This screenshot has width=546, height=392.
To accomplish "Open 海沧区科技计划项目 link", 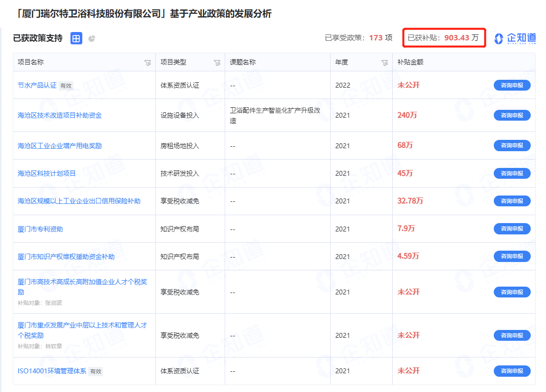I will coord(47,173).
